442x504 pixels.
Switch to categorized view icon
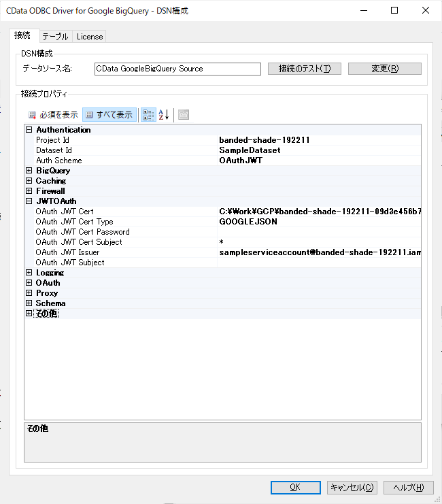[148, 115]
